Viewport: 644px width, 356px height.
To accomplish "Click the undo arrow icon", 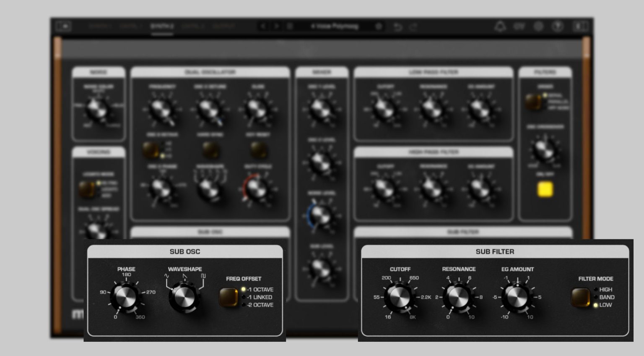I will pos(397,26).
